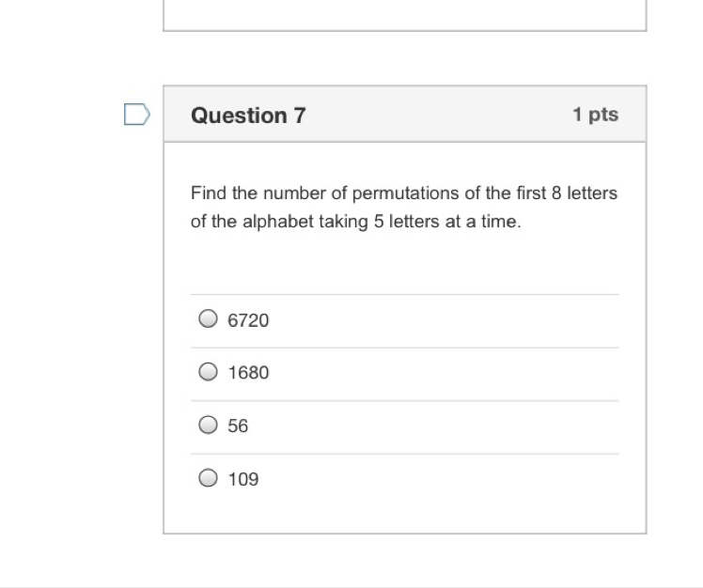Image resolution: width=703 pixels, height=588 pixels.
Task: Flag Question 7 with the flag icon
Action: [x=136, y=115]
